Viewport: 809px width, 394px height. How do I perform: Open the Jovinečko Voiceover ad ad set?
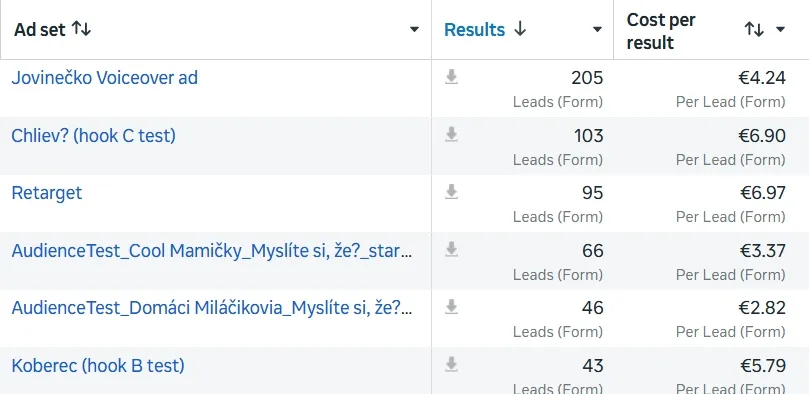(x=104, y=78)
